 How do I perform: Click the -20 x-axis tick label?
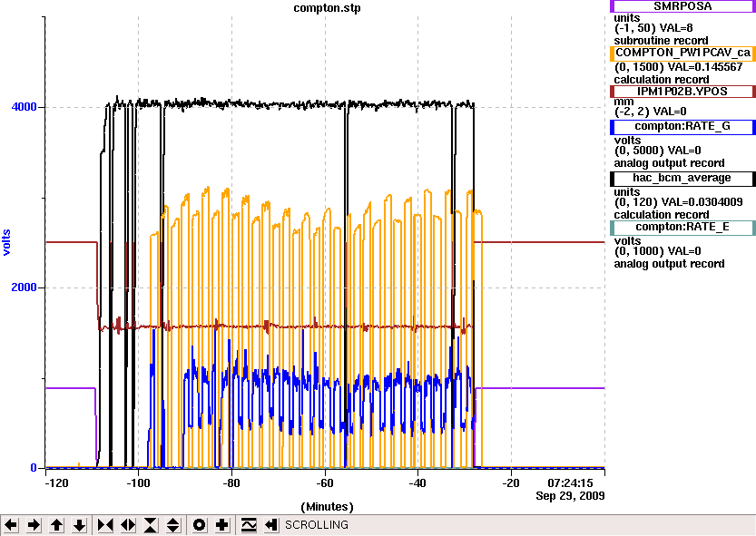[511, 483]
